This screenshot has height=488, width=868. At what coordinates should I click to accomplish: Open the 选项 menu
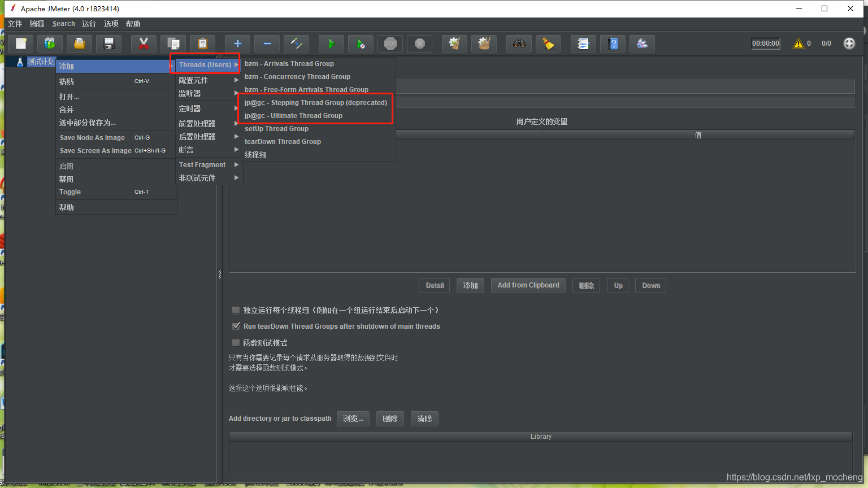pyautogui.click(x=111, y=24)
